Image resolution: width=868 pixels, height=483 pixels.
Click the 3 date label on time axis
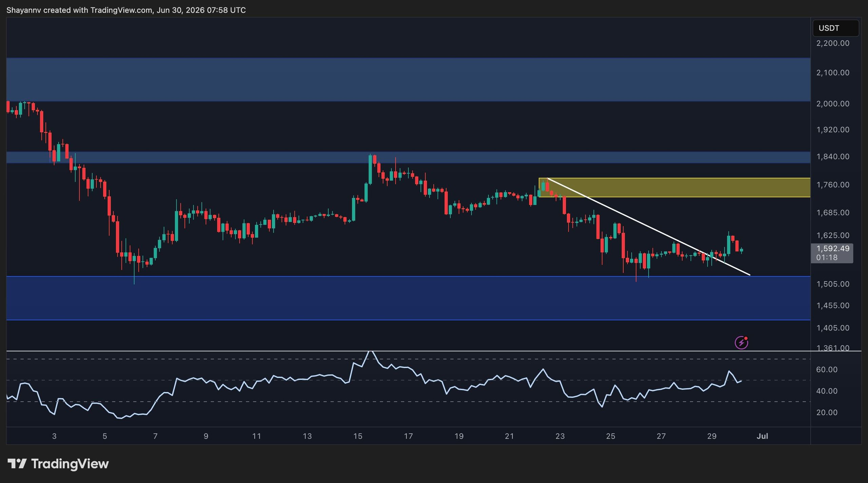54,436
